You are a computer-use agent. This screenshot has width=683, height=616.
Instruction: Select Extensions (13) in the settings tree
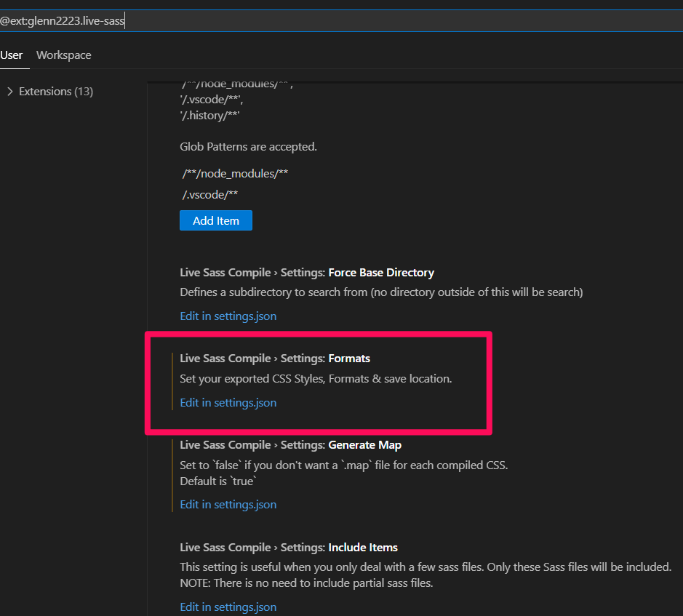click(56, 92)
